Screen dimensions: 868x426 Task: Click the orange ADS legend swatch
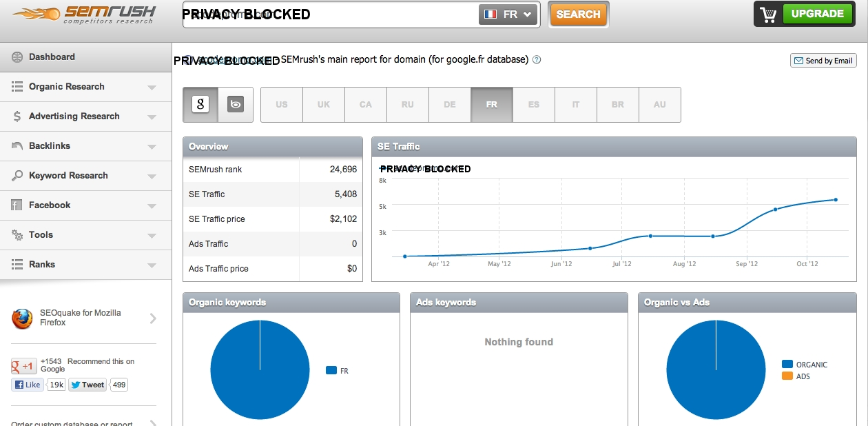787,376
